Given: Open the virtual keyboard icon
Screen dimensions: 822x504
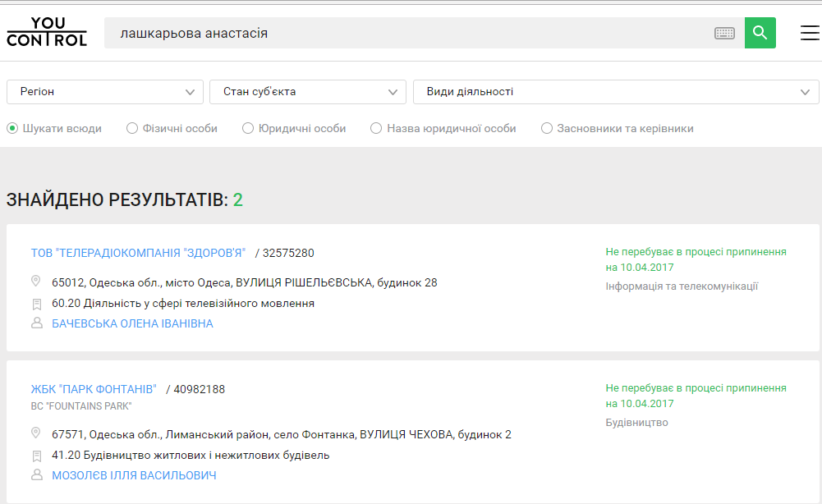Looking at the screenshot, I should tap(724, 33).
